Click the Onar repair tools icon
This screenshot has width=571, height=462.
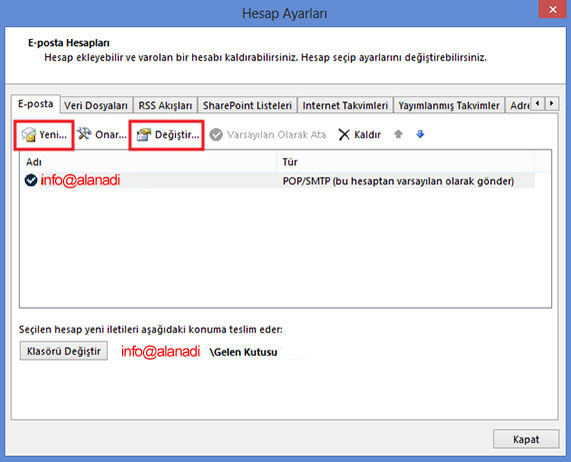[84, 134]
